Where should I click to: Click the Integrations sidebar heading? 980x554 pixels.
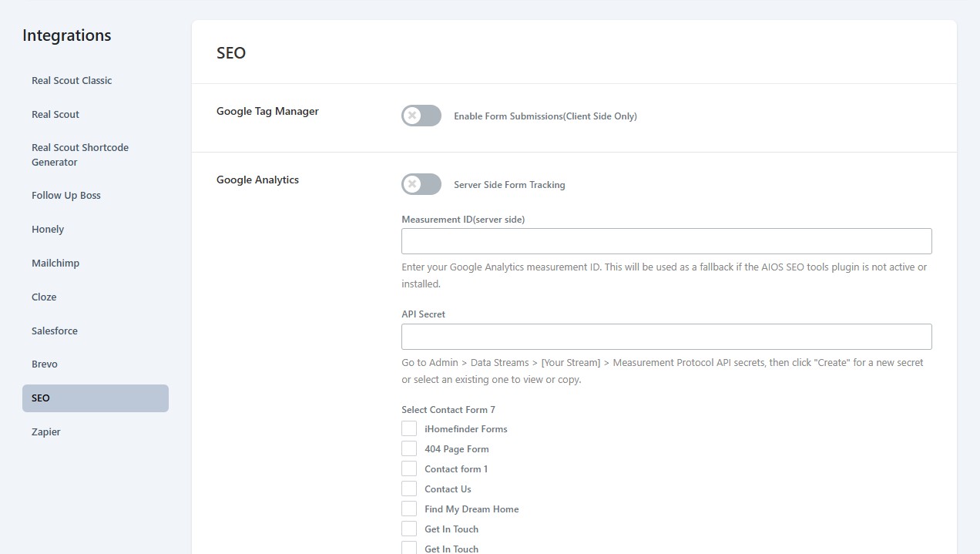(67, 35)
